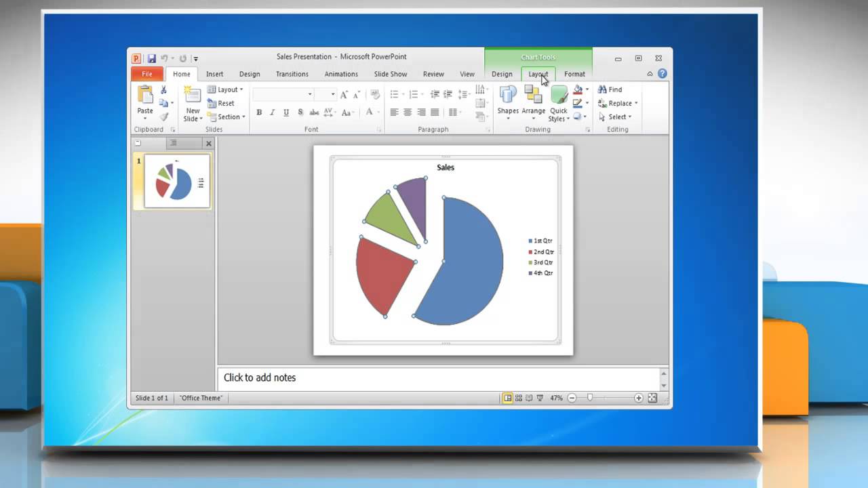The image size is (868, 488).
Task: Click the "Office Theme" status bar entry
Action: pos(201,398)
